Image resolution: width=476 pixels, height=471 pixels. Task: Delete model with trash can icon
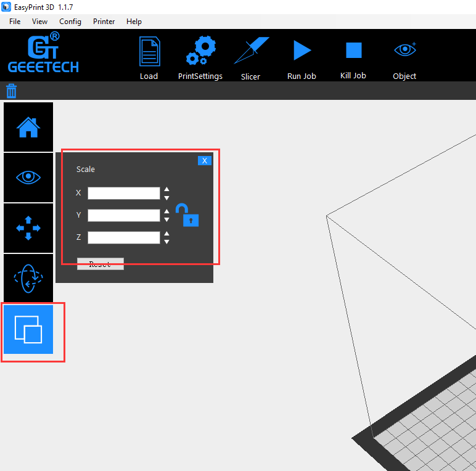coord(11,91)
